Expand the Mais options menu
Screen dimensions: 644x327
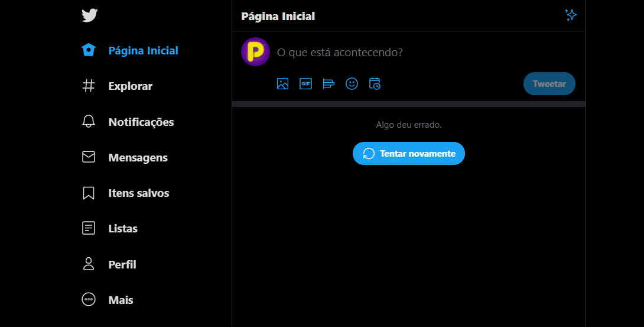pos(89,300)
